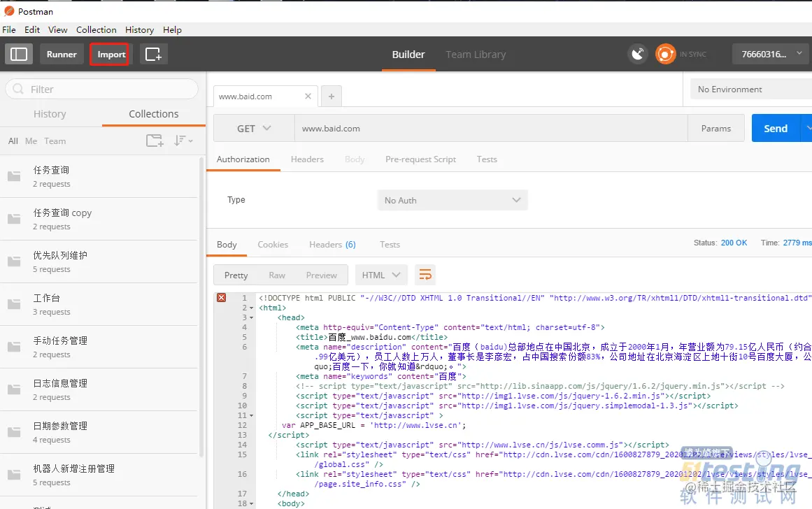
Task: Click the Filter search input field
Action: [102, 89]
